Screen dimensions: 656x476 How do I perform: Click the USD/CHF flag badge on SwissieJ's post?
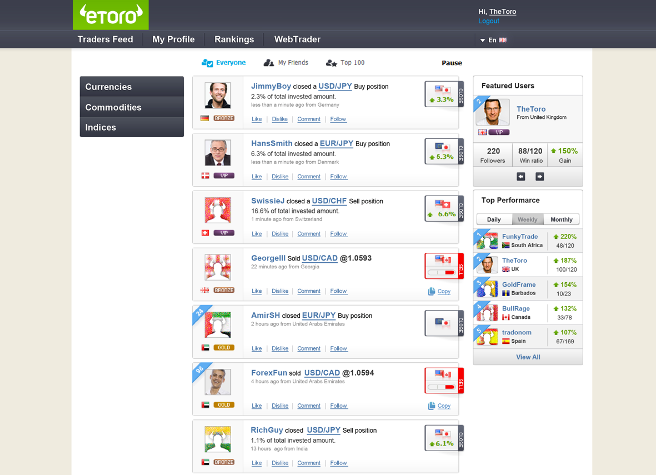[444, 209]
